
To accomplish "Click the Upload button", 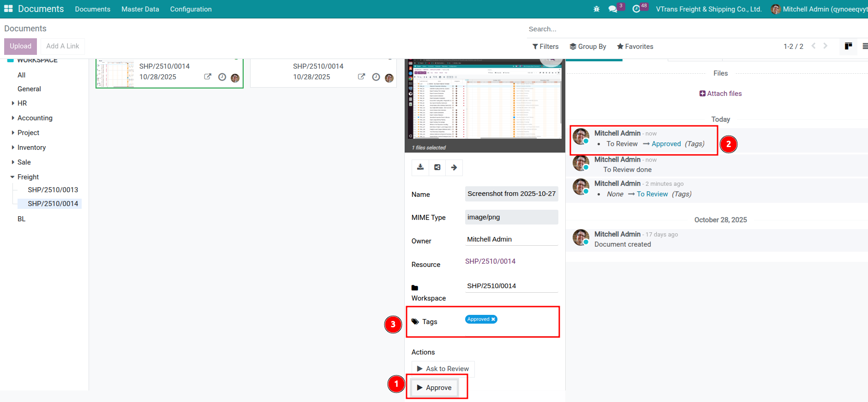I will point(20,46).
